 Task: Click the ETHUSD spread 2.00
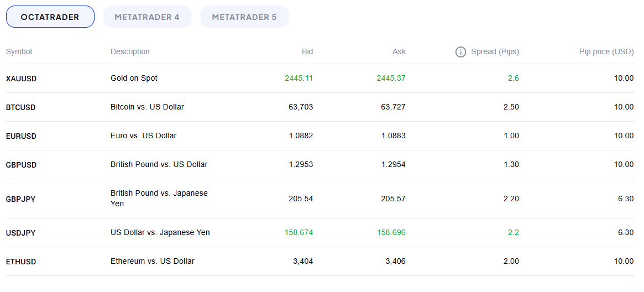[511, 261]
